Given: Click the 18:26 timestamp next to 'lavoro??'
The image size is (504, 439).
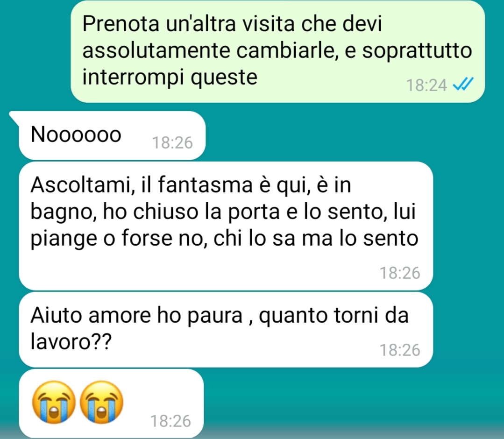Looking at the screenshot, I should coord(400,350).
